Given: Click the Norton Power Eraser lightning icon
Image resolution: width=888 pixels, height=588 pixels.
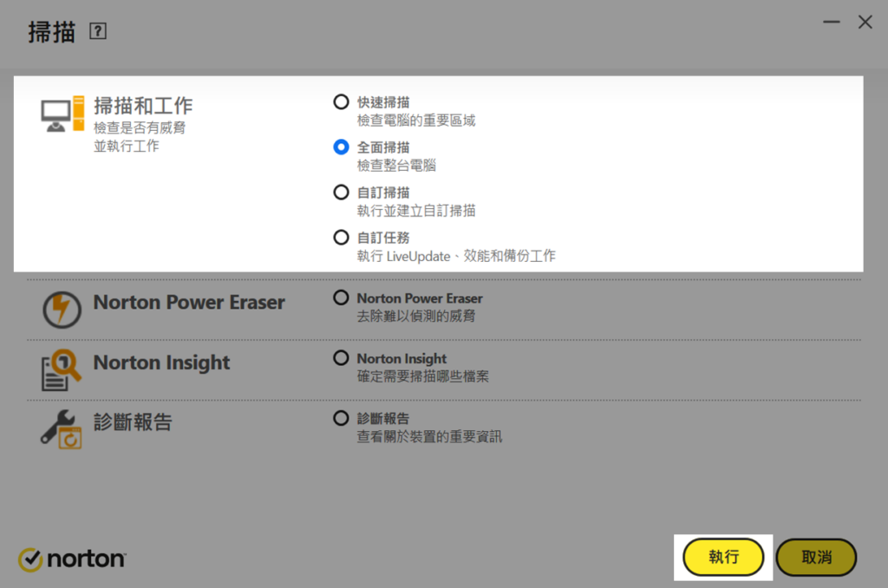Looking at the screenshot, I should [x=62, y=310].
